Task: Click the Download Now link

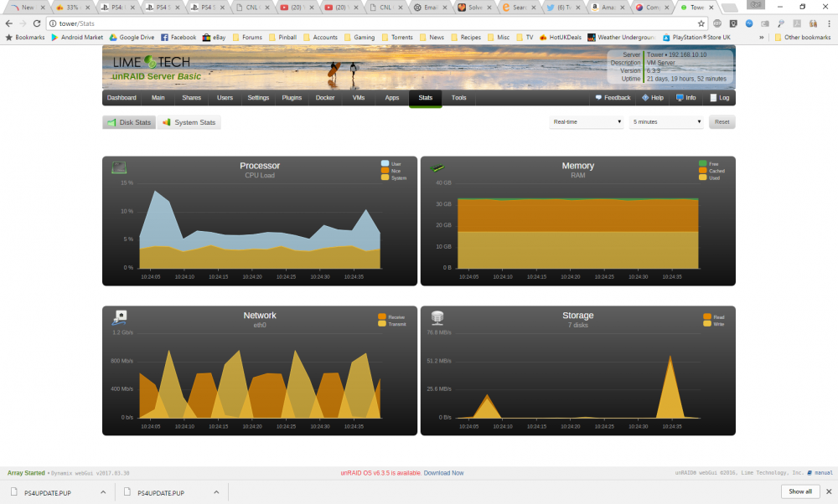Action: (443, 473)
